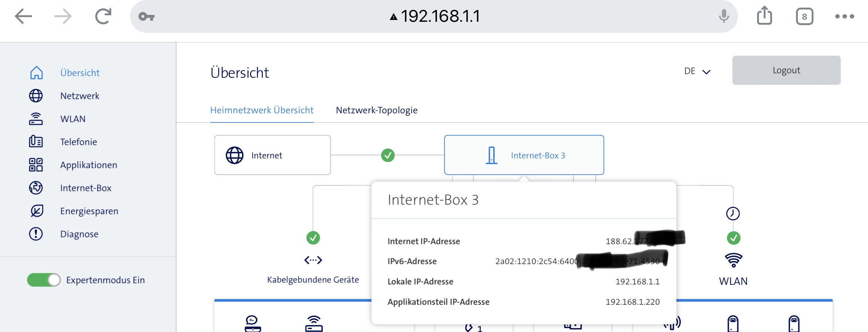Click the Internet-Box 3 device box
This screenshot has height=332, width=868.
(524, 155)
